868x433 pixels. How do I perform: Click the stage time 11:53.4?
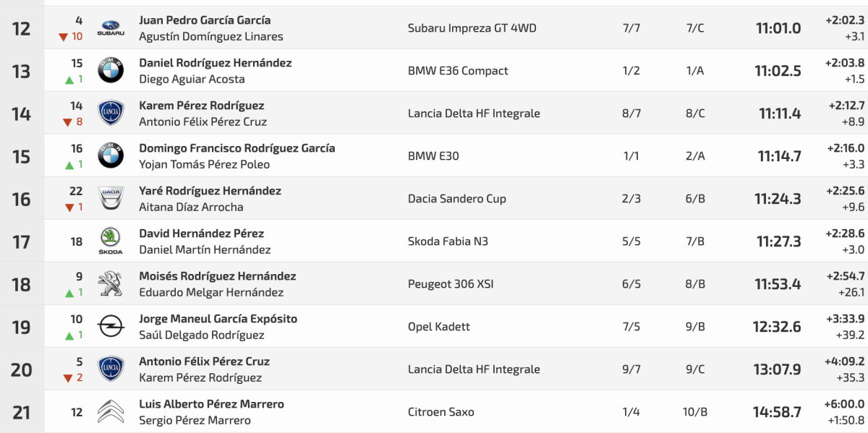point(778,284)
